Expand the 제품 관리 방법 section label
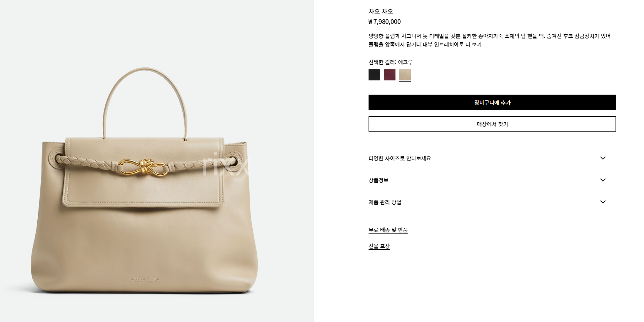The image size is (644, 322). (385, 202)
